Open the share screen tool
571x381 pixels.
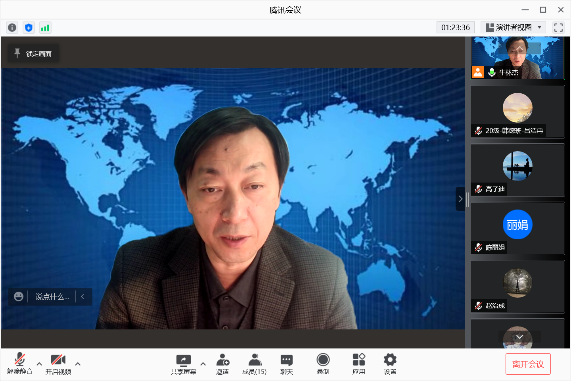click(x=184, y=364)
